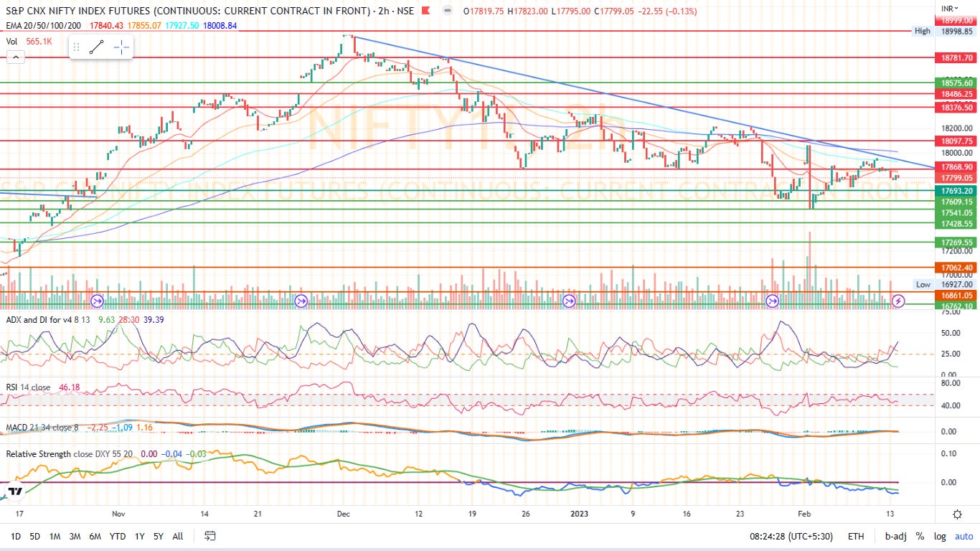Set chart range to 1Y
Viewport: 980px width, 551px height.
point(139,536)
